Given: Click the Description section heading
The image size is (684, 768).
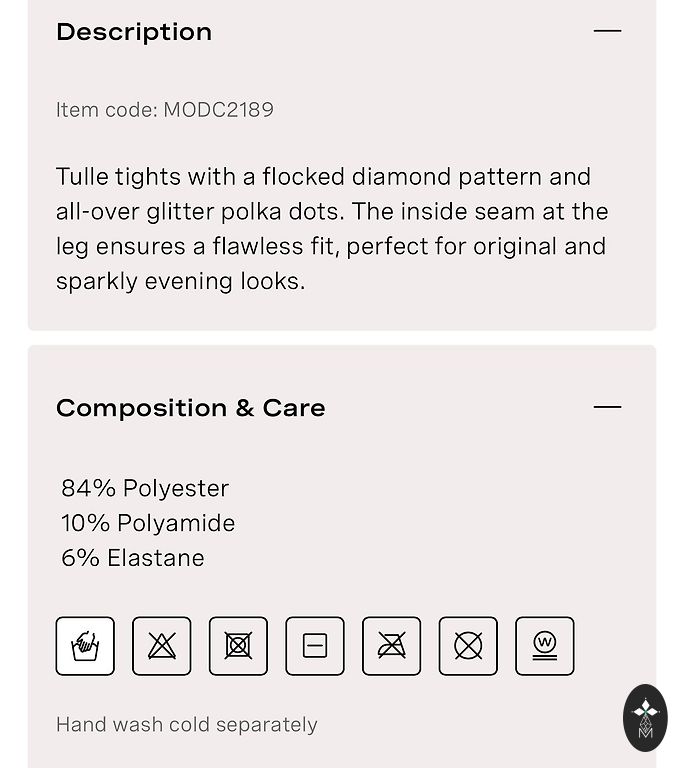Looking at the screenshot, I should tap(134, 32).
